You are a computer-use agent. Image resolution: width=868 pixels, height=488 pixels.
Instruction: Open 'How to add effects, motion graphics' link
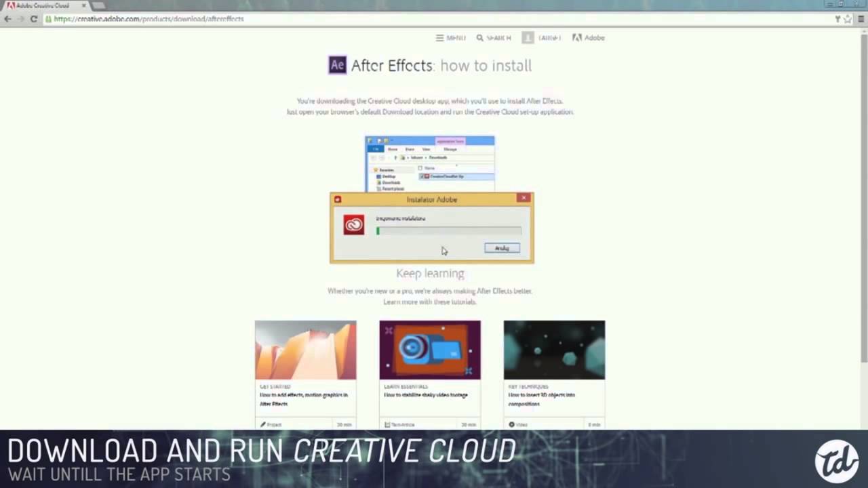point(304,399)
